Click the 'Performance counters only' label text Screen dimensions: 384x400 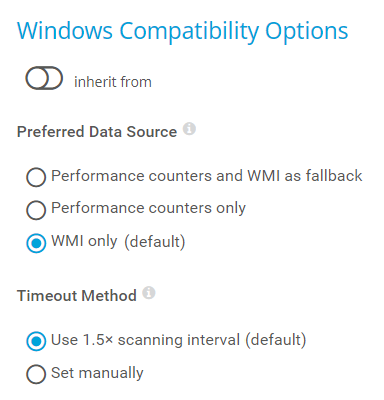click(148, 208)
